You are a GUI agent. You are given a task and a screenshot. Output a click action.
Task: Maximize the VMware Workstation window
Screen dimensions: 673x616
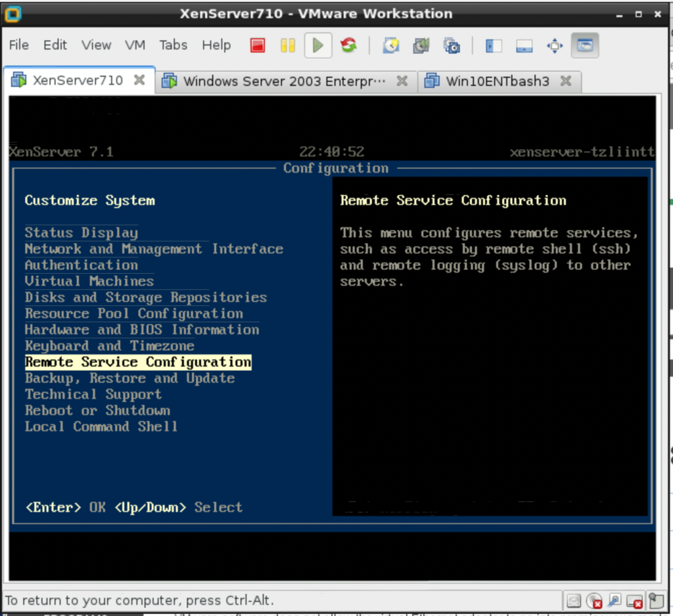[x=639, y=14]
